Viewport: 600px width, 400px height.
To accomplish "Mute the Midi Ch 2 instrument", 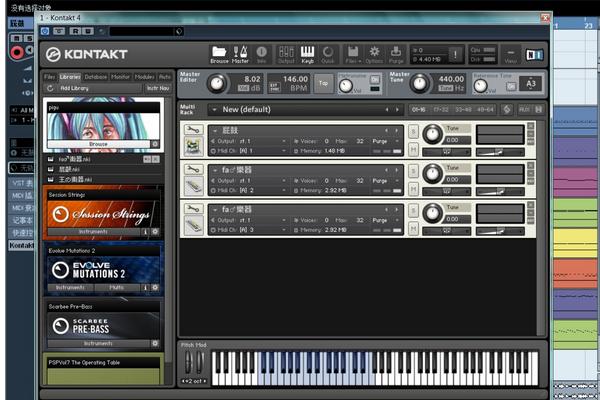I will click(413, 189).
